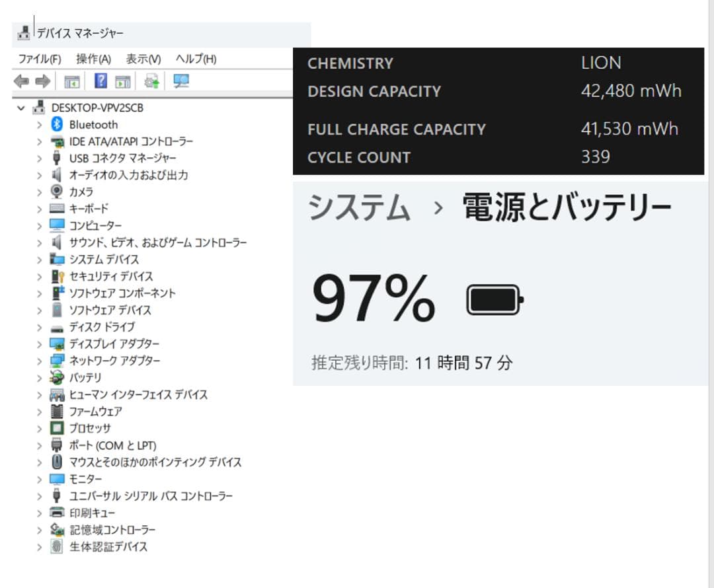Click the camera device icon
The image size is (714, 588).
click(57, 192)
